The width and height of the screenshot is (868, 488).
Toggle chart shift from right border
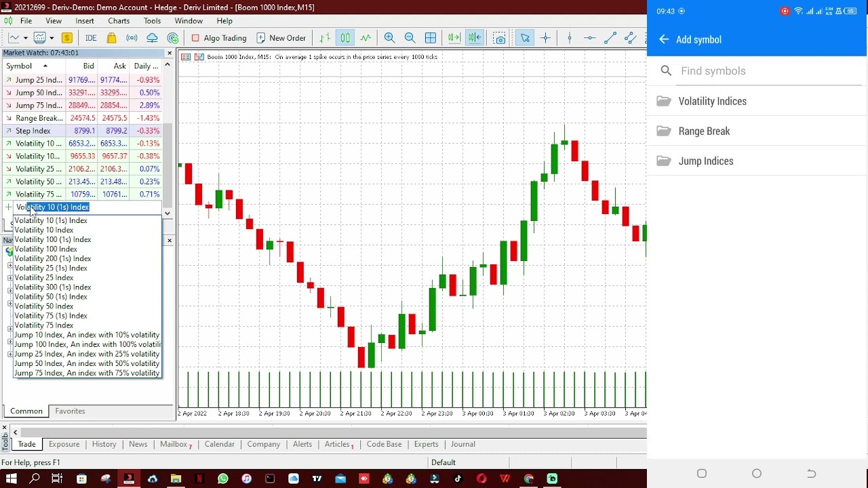click(x=474, y=38)
